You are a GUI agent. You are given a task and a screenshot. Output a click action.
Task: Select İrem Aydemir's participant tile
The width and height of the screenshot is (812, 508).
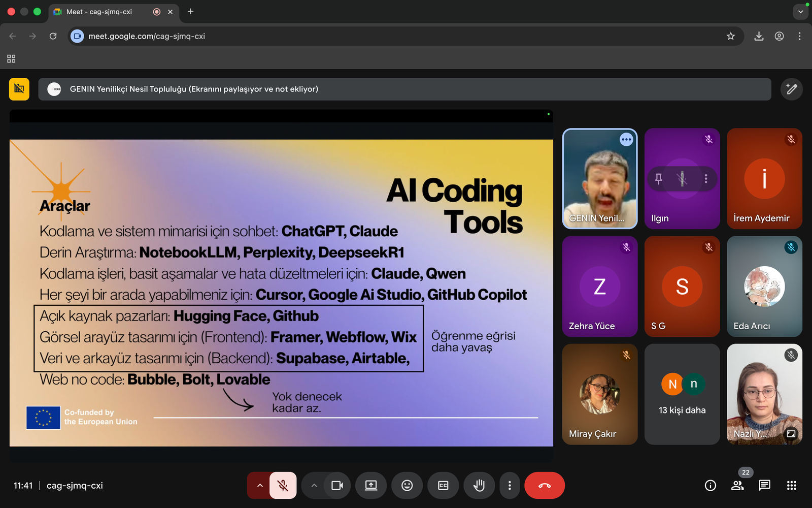tap(764, 179)
